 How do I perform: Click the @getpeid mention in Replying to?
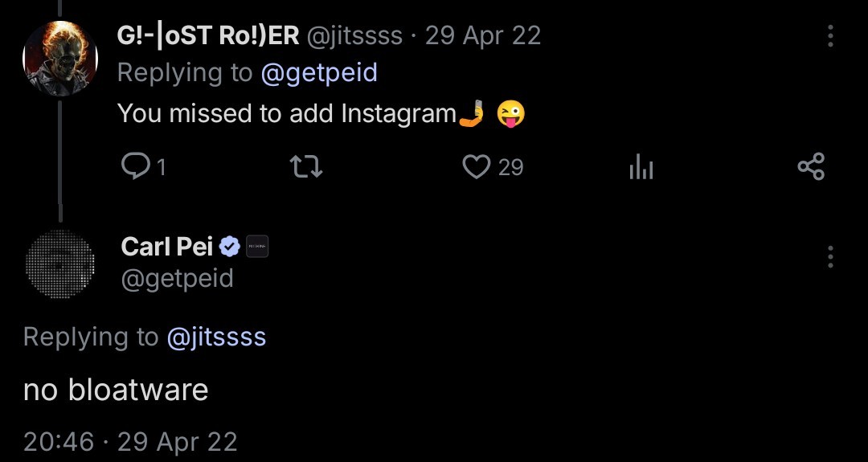click(x=319, y=73)
